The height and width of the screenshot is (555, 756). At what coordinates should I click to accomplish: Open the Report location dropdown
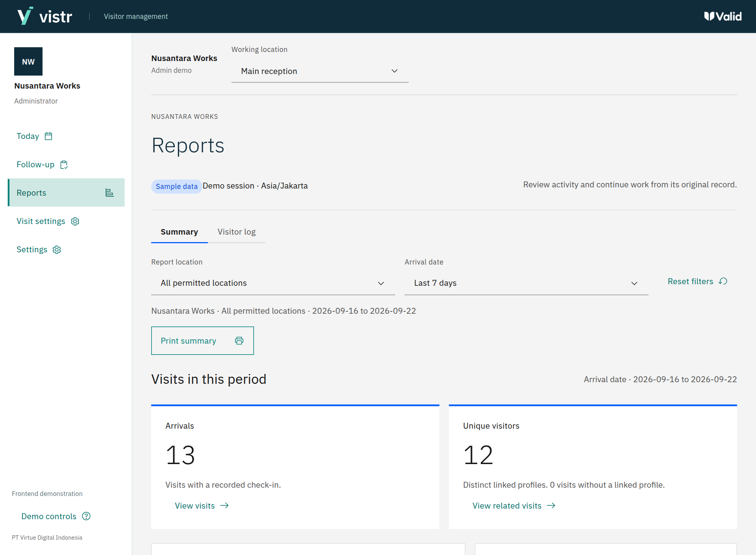[x=273, y=283]
